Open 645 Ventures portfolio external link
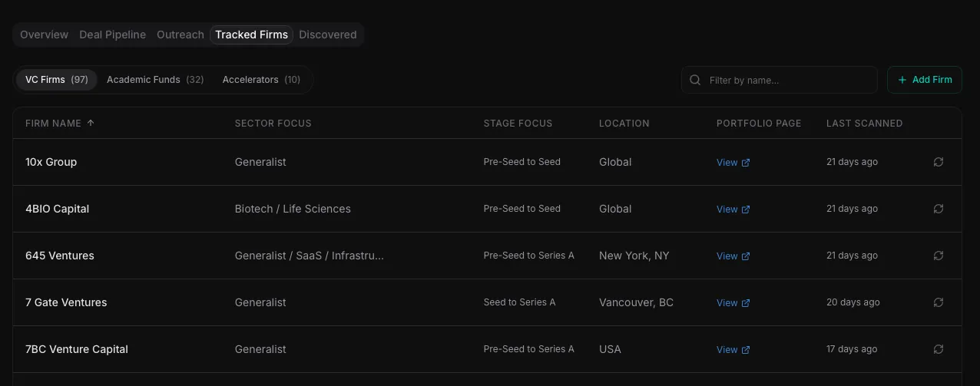 click(x=733, y=256)
